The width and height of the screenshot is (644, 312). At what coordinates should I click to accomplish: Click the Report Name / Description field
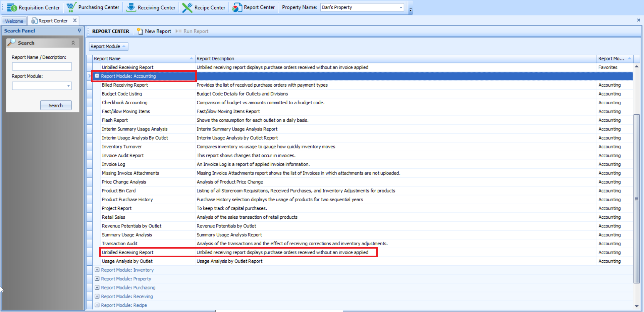click(x=42, y=66)
